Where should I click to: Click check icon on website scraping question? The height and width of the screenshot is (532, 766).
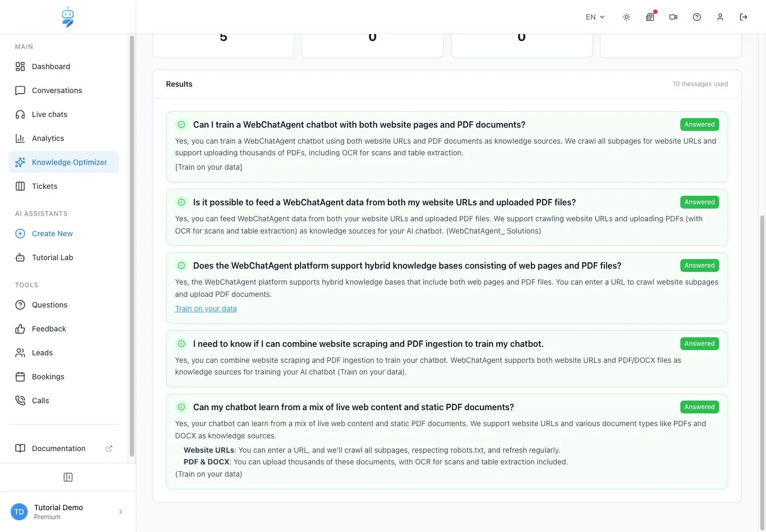[x=181, y=344]
